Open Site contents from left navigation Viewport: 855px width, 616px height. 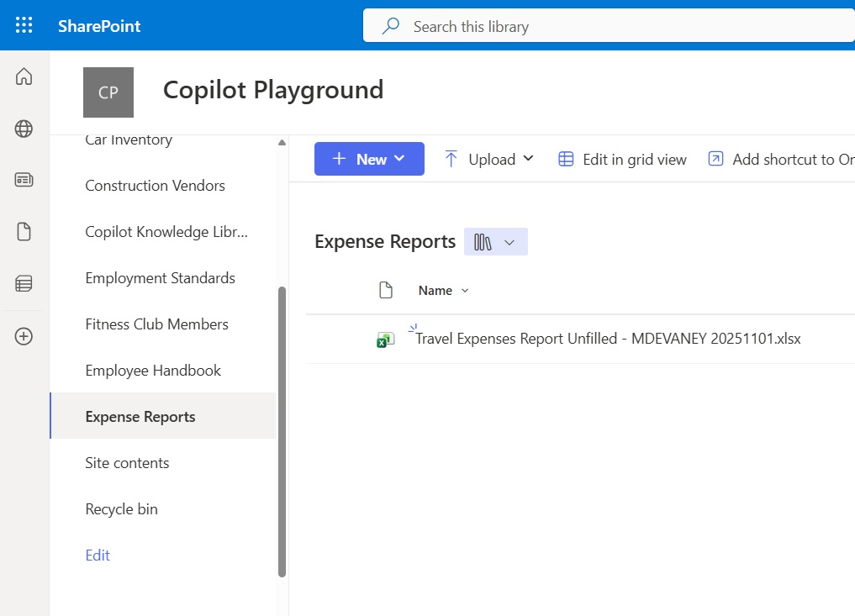pyautogui.click(x=127, y=463)
